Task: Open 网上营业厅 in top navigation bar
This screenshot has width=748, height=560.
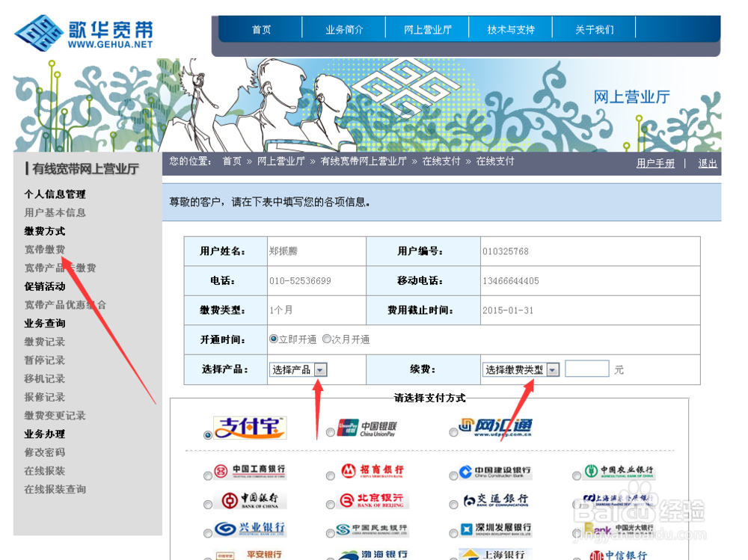Action: point(427,30)
